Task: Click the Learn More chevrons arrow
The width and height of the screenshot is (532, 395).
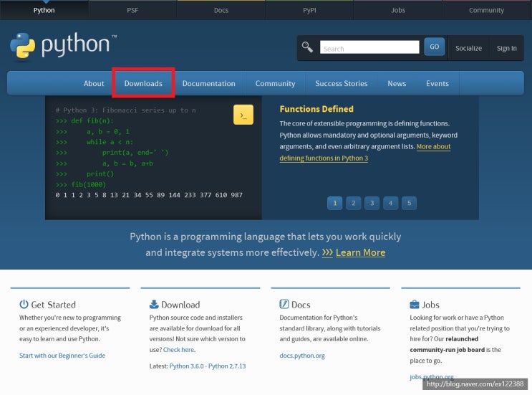Action: point(327,252)
